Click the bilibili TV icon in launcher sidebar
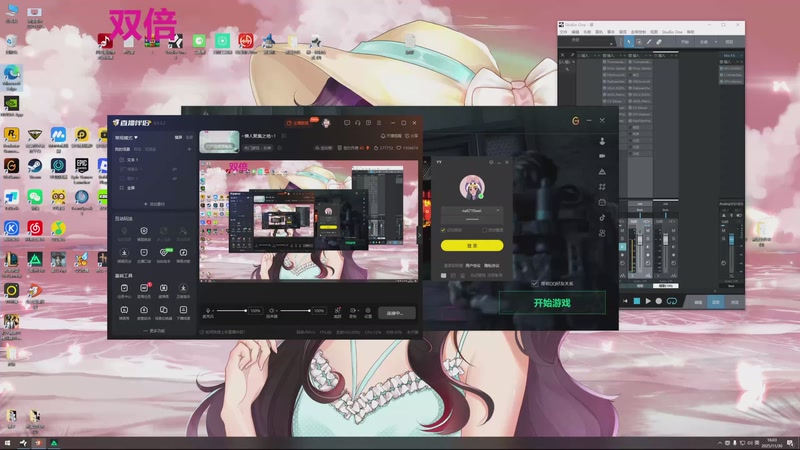The height and width of the screenshot is (450, 800). click(x=602, y=202)
